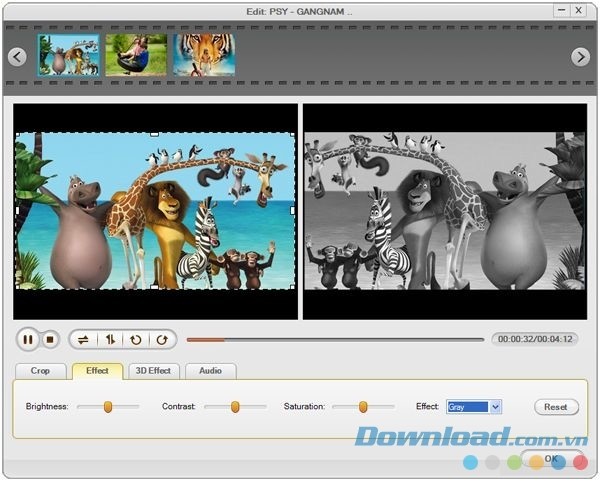Go to previous thumbnails in filmstrip
Image resolution: width=600 pixels, height=482 pixels.
click(17, 57)
